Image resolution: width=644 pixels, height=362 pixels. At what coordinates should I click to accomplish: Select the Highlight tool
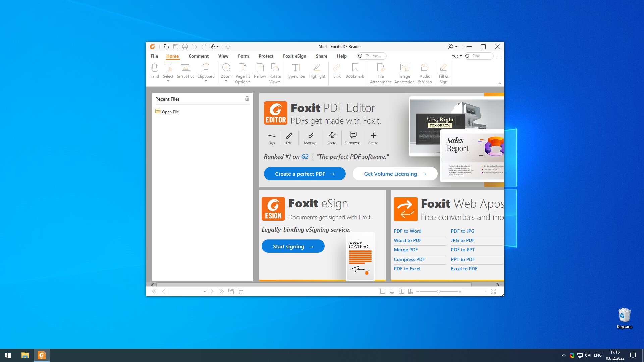coord(317,71)
